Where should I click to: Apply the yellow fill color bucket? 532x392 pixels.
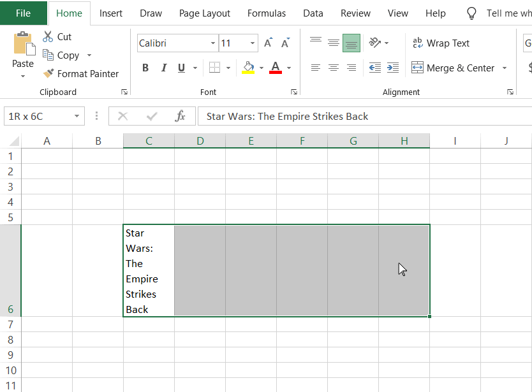pos(248,68)
